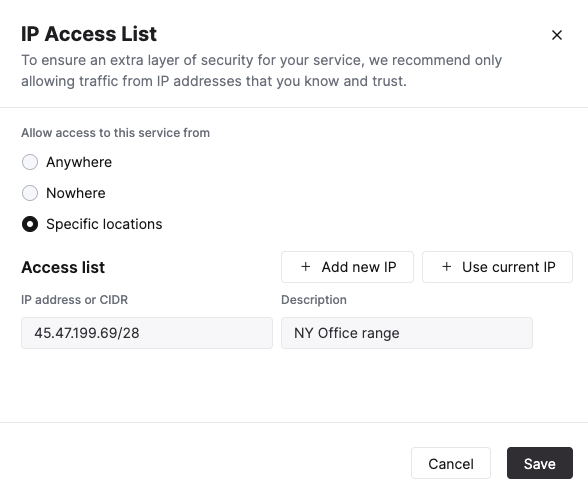Screen dimensions: 588x492
Task: Click the Access list section heading
Action: (x=63, y=267)
